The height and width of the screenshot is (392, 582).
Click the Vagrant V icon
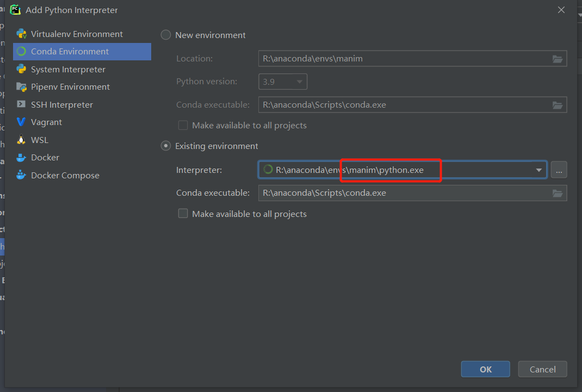(x=21, y=122)
